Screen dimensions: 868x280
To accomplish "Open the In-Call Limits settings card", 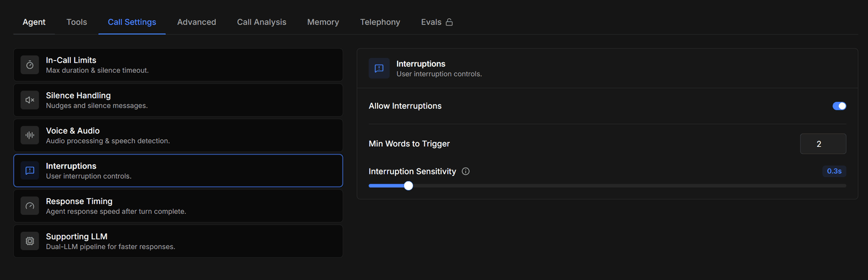I will pyautogui.click(x=178, y=65).
